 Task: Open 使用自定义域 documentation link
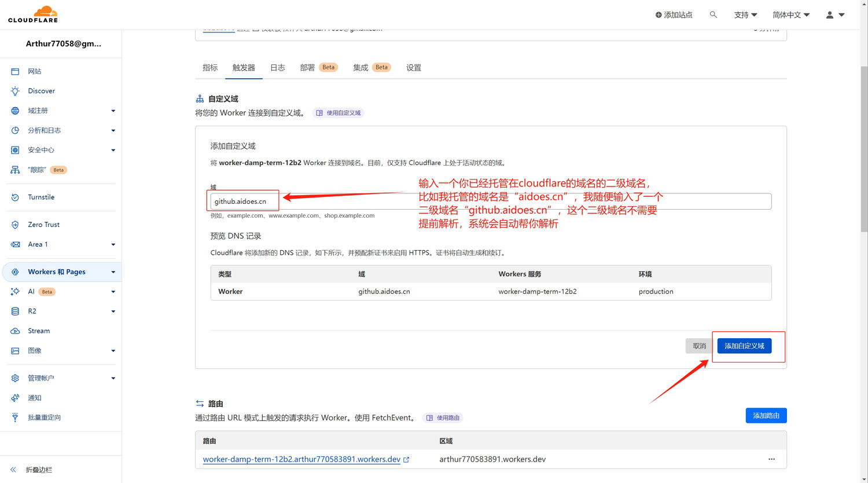[339, 113]
